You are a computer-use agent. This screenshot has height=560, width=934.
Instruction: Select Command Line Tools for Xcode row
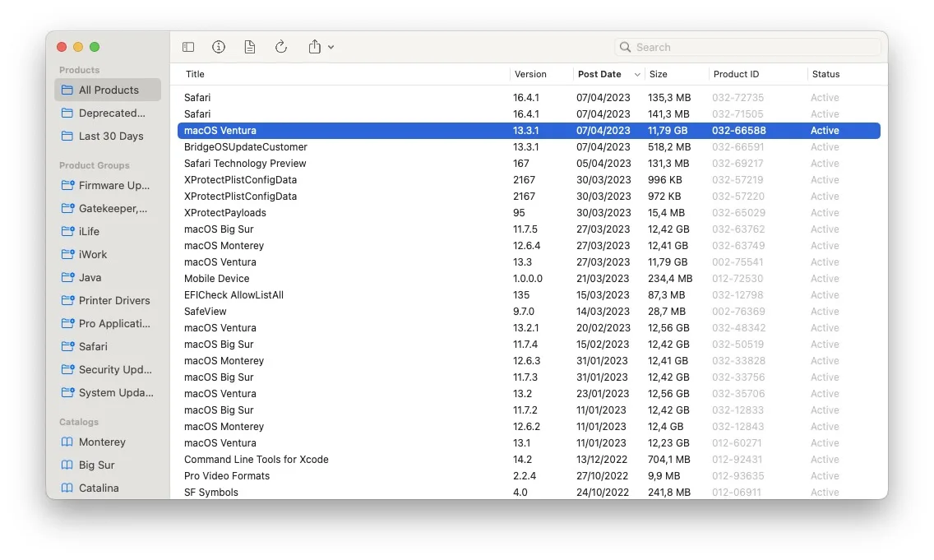(x=529, y=460)
